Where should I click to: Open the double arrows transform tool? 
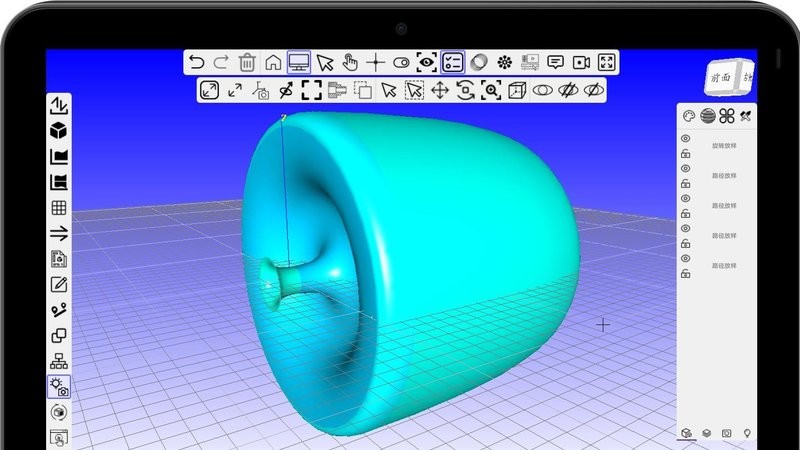tap(59, 233)
